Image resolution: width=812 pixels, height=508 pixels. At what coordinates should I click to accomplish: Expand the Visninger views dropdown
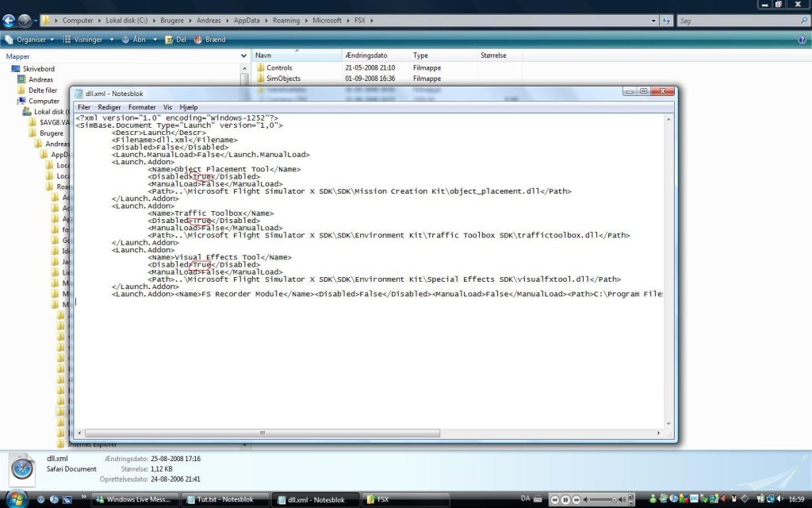point(86,39)
